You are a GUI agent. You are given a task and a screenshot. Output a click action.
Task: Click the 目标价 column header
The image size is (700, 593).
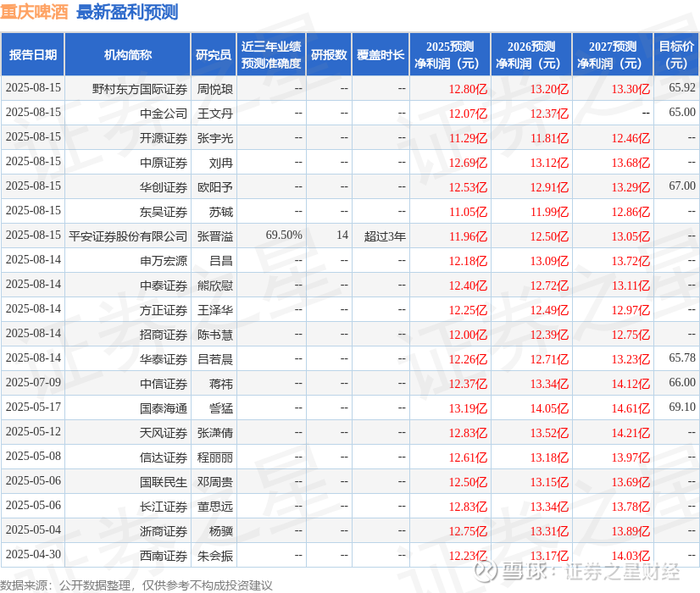(676, 54)
